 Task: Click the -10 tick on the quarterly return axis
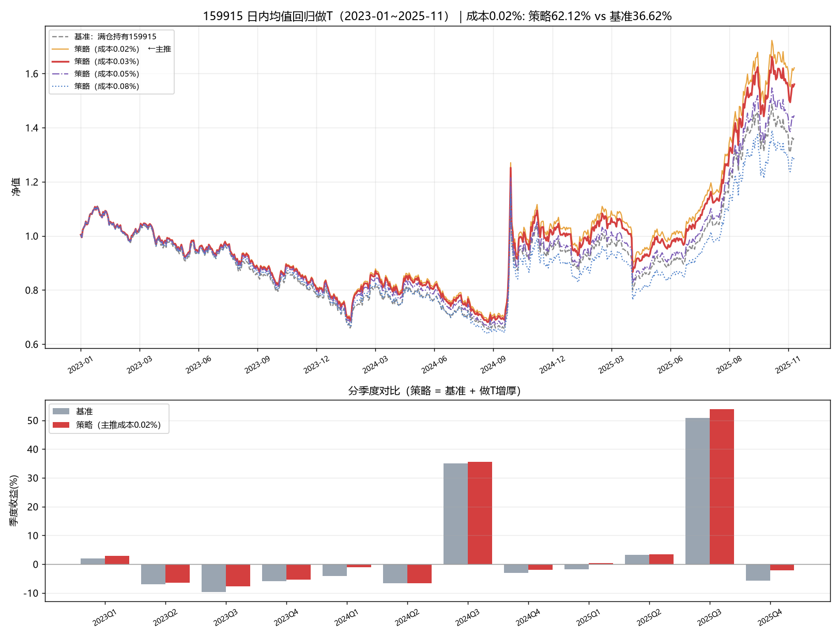[31, 594]
